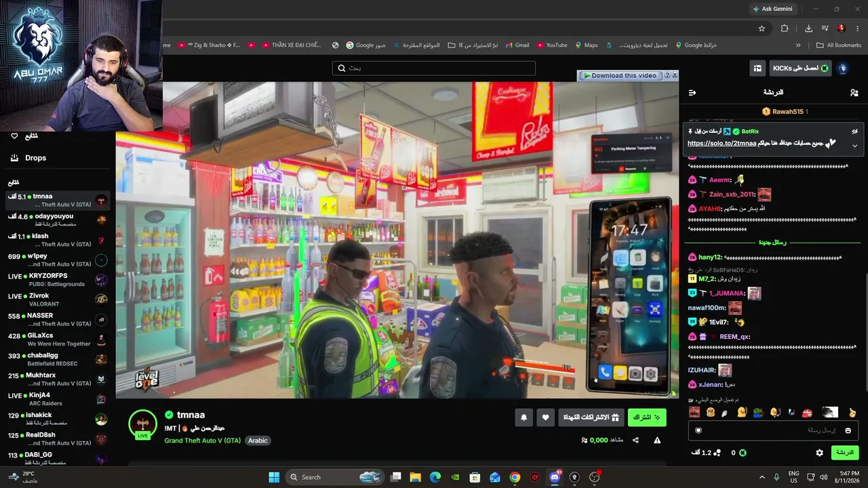The height and width of the screenshot is (488, 868).
Task: Collapse the chat panel with arrow icon
Action: point(692,92)
